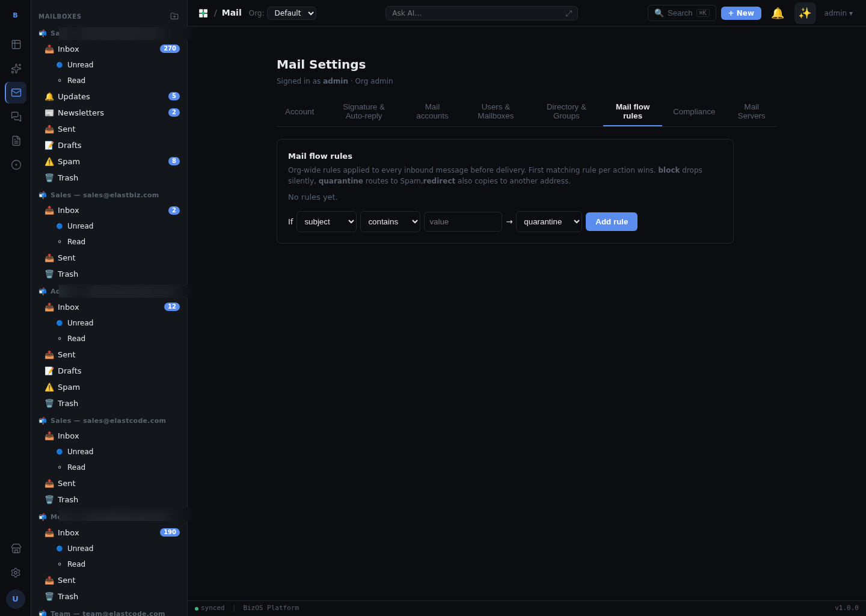This screenshot has height=616, width=866.
Task: Focus the rule value input field
Action: point(463,222)
